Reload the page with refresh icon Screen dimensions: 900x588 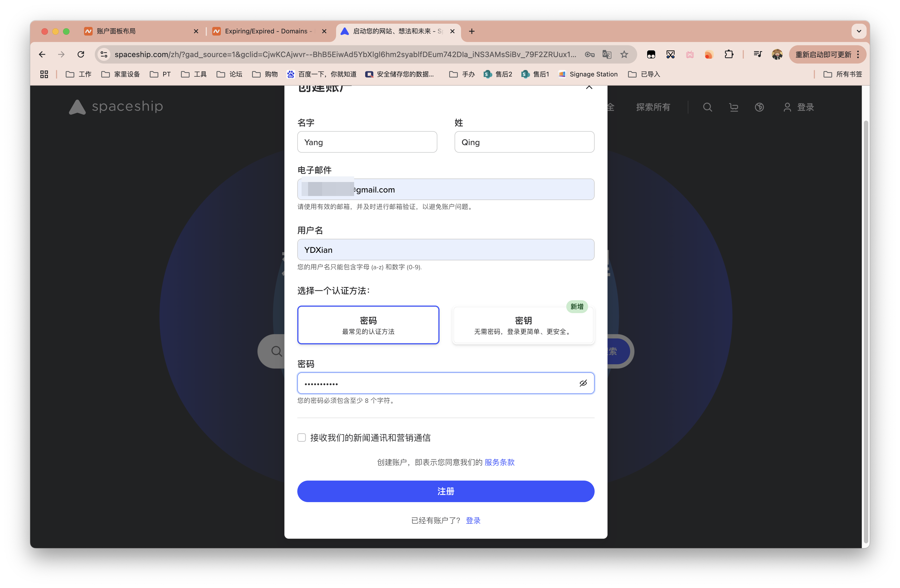[81, 54]
